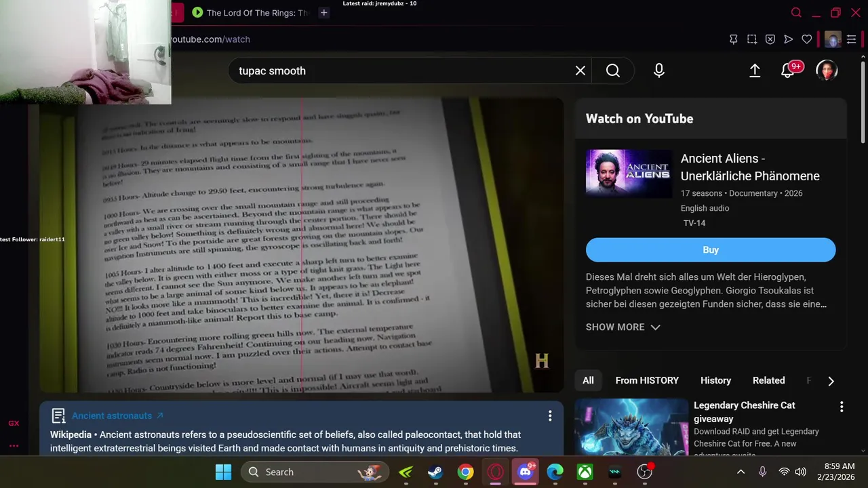
Task: Click the TV-14 rating label
Action: (x=694, y=223)
